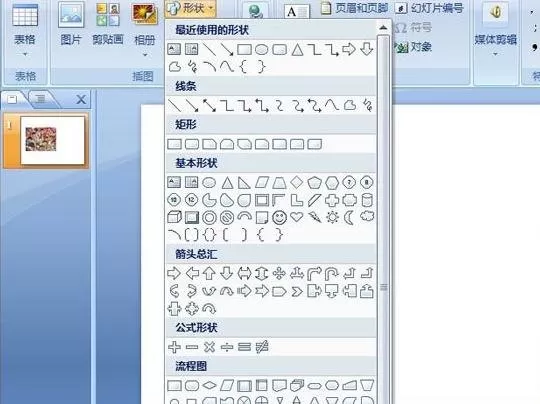Select the plus sign in 公式形状
The height and width of the screenshot is (404, 540).
click(174, 347)
